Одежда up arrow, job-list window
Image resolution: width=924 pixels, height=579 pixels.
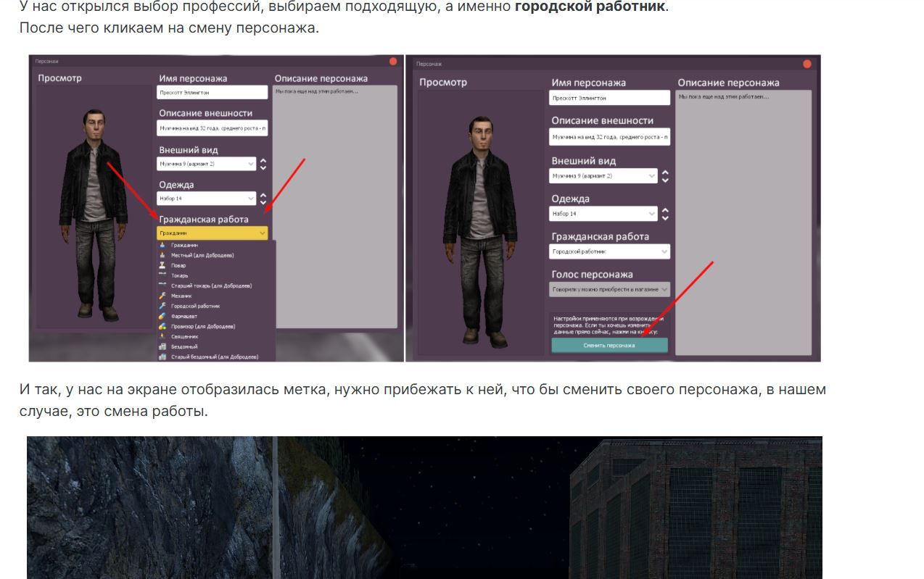263,195
